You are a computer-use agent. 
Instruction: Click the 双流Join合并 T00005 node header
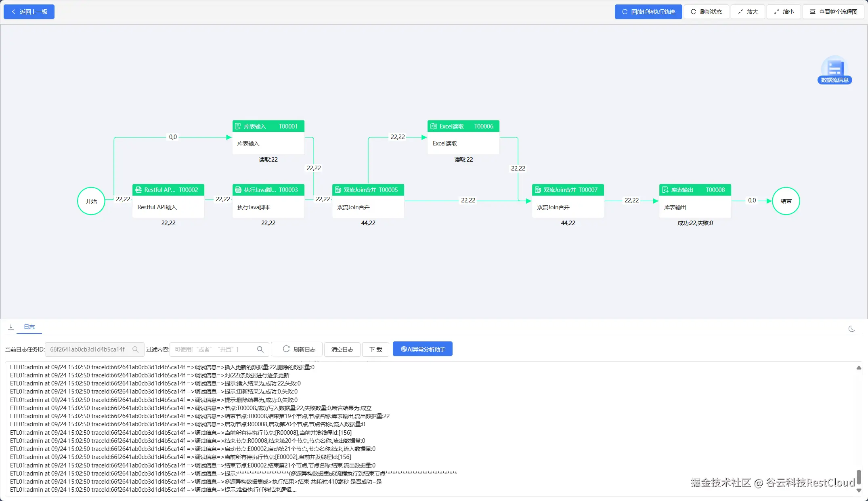[x=368, y=190]
